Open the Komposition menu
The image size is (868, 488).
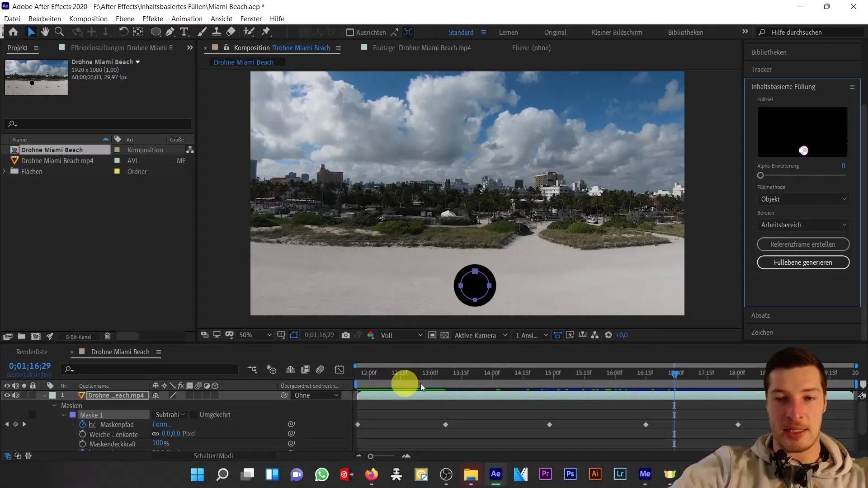click(x=88, y=19)
